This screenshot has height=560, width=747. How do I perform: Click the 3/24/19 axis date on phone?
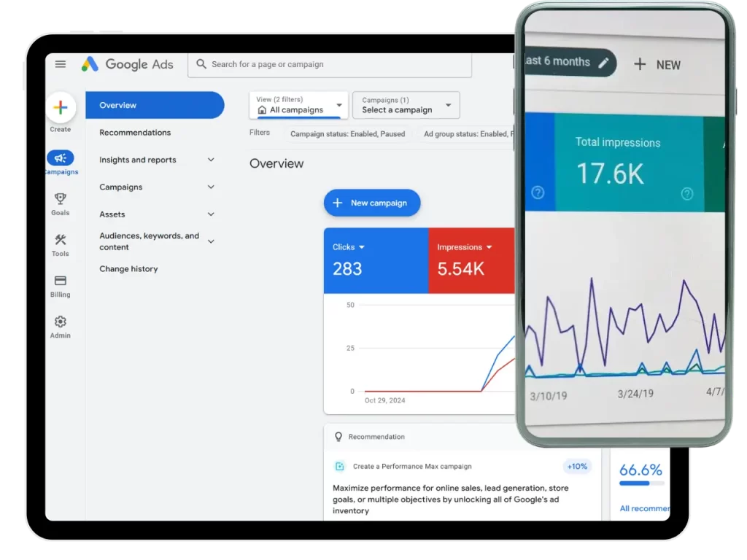coord(635,394)
